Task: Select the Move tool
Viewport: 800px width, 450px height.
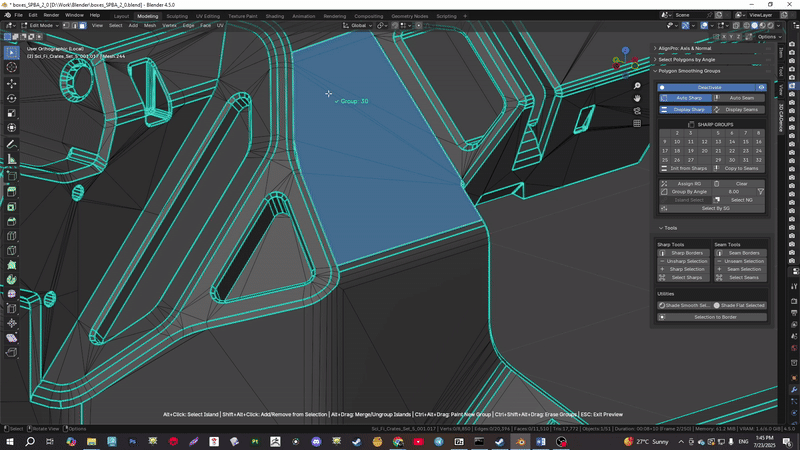Action: (x=12, y=83)
